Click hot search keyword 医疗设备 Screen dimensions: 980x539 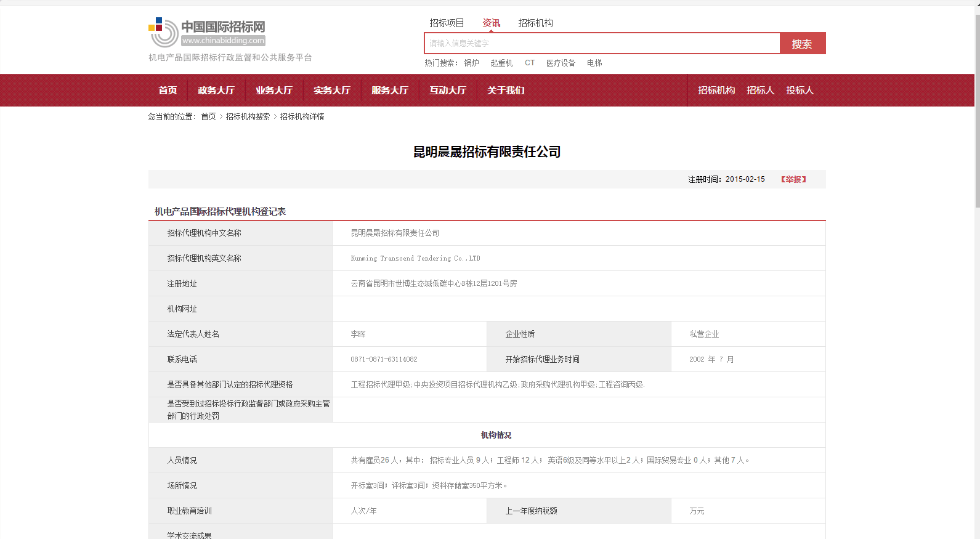coord(561,63)
